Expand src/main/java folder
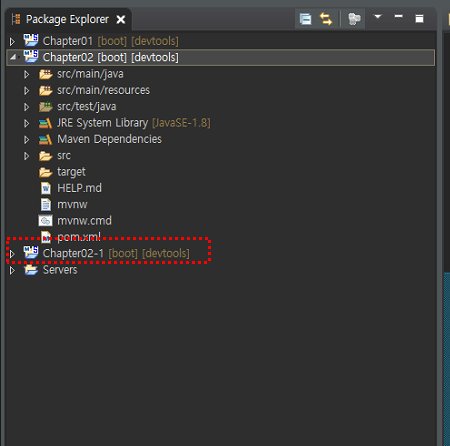 26,74
